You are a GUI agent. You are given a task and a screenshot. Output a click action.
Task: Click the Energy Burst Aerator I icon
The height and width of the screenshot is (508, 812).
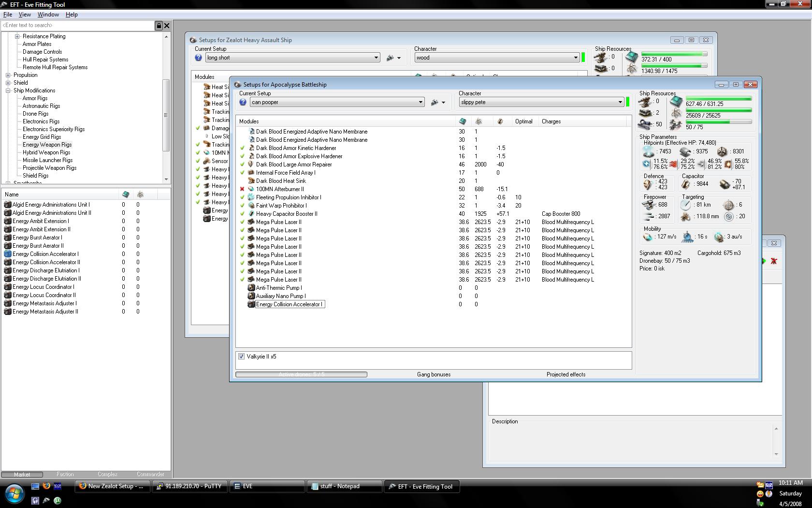tap(7, 238)
